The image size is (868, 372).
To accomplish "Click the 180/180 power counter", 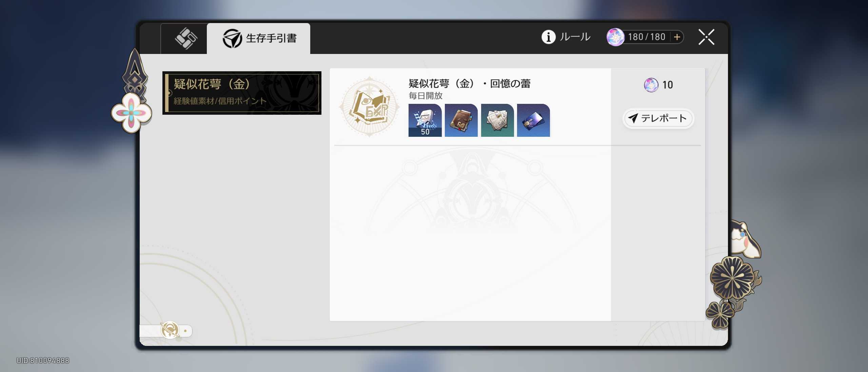I will (646, 37).
